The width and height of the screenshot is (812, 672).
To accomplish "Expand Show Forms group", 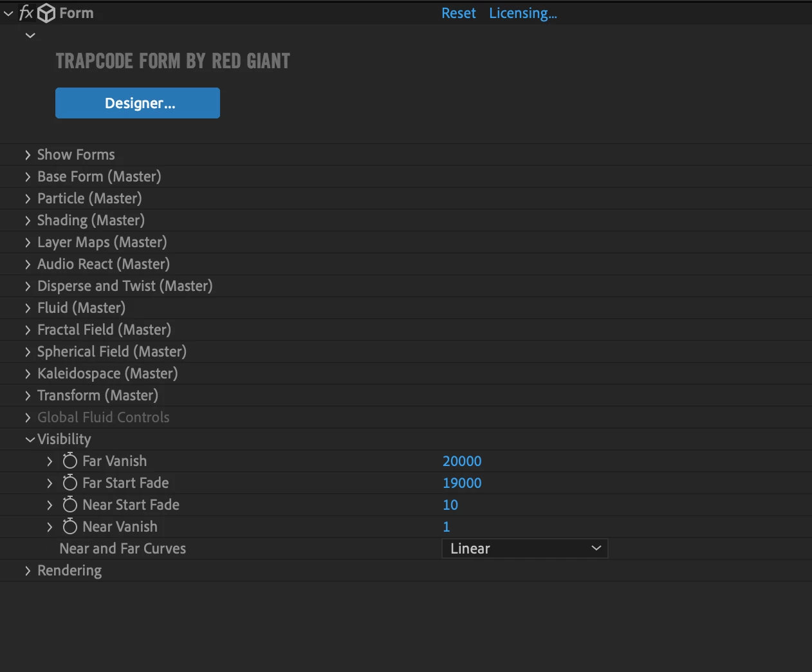I will (x=28, y=155).
